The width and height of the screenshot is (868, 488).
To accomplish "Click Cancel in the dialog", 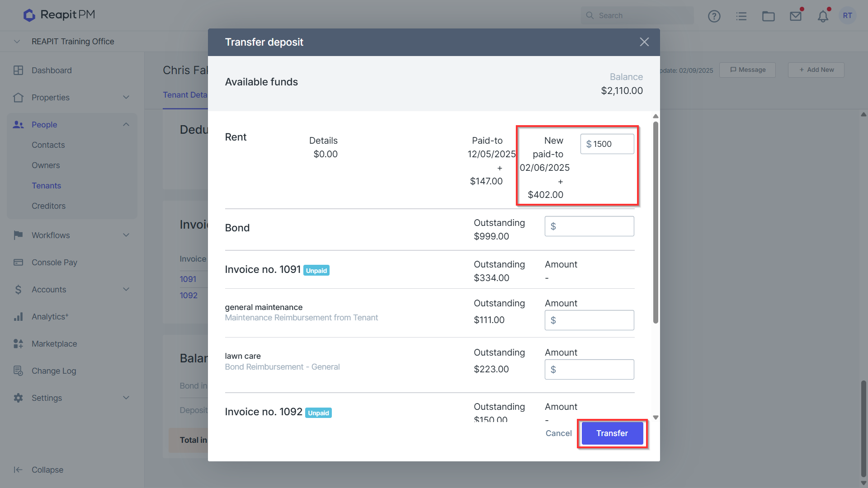I will 558,433.
